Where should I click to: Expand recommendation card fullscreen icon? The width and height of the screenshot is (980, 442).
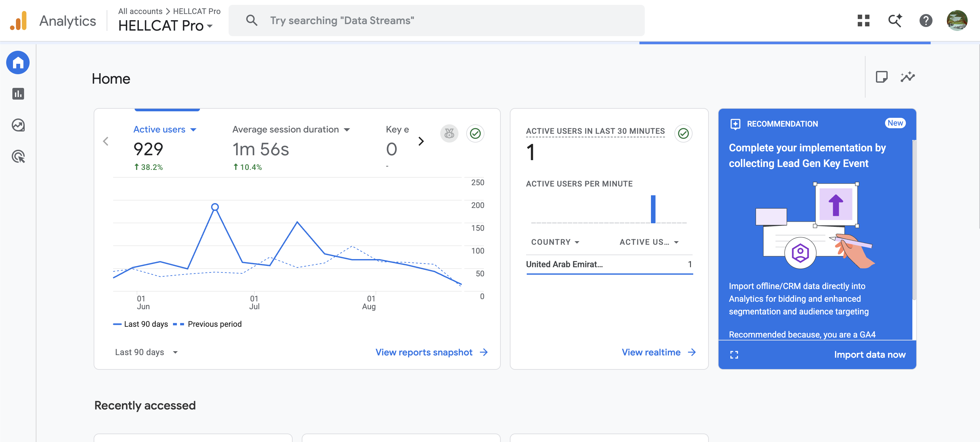pos(734,355)
